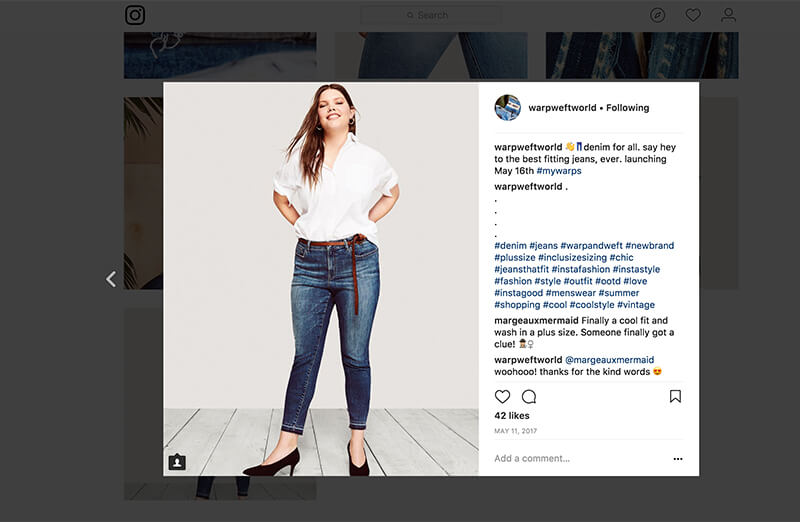
Task: Open the #plussize hashtag
Action: (515, 258)
